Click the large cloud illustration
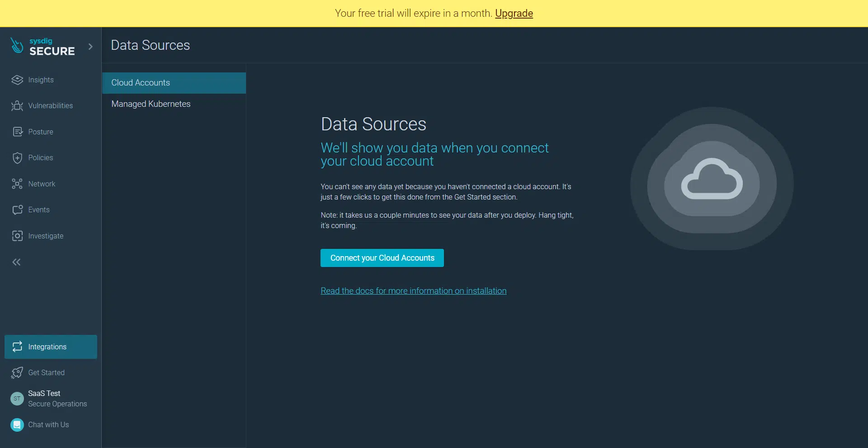 (712, 179)
